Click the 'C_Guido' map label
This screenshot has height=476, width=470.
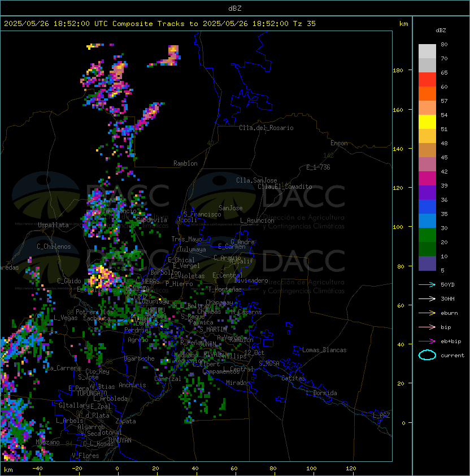69,281
